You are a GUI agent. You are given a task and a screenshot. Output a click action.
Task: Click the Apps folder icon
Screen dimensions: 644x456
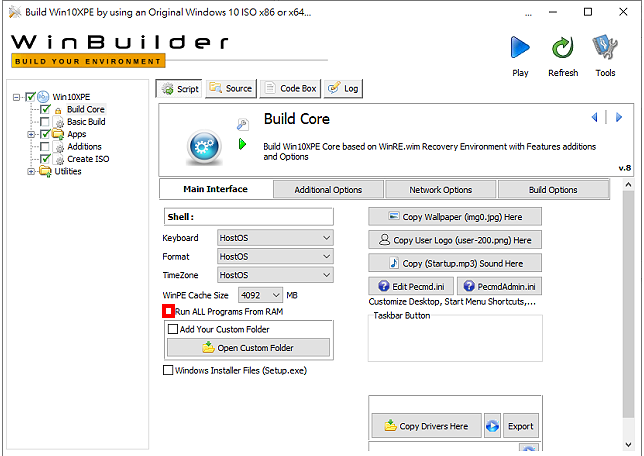point(58,134)
